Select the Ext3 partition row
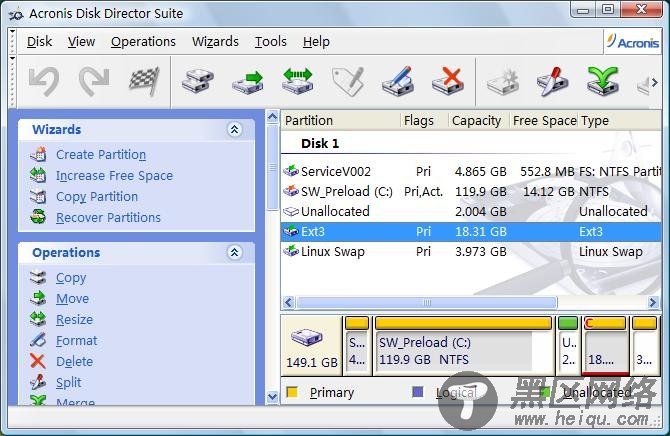The width and height of the screenshot is (670, 436). pos(471,232)
